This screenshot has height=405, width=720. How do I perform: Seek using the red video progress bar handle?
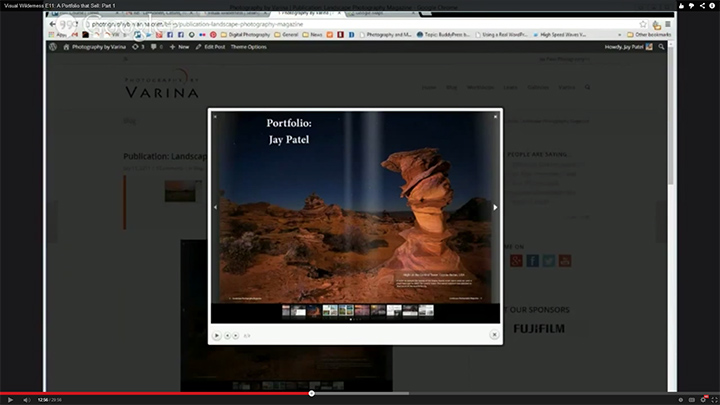coord(312,394)
